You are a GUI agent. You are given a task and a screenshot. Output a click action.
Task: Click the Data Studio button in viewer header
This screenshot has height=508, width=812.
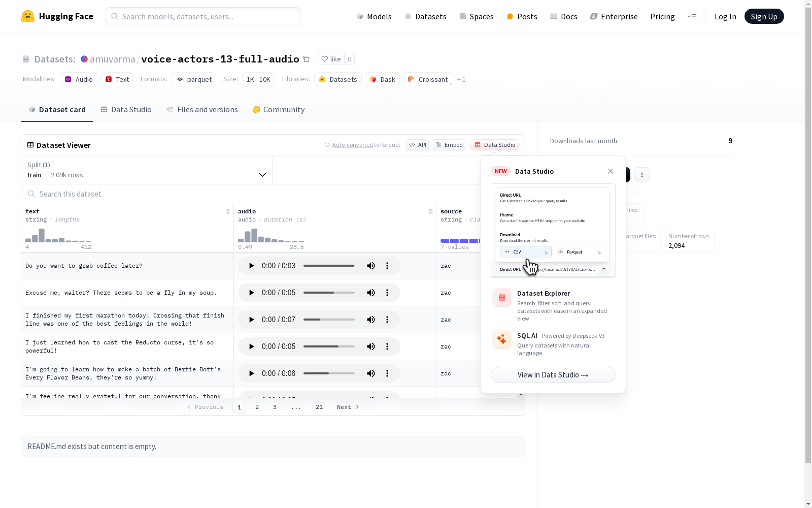495,145
